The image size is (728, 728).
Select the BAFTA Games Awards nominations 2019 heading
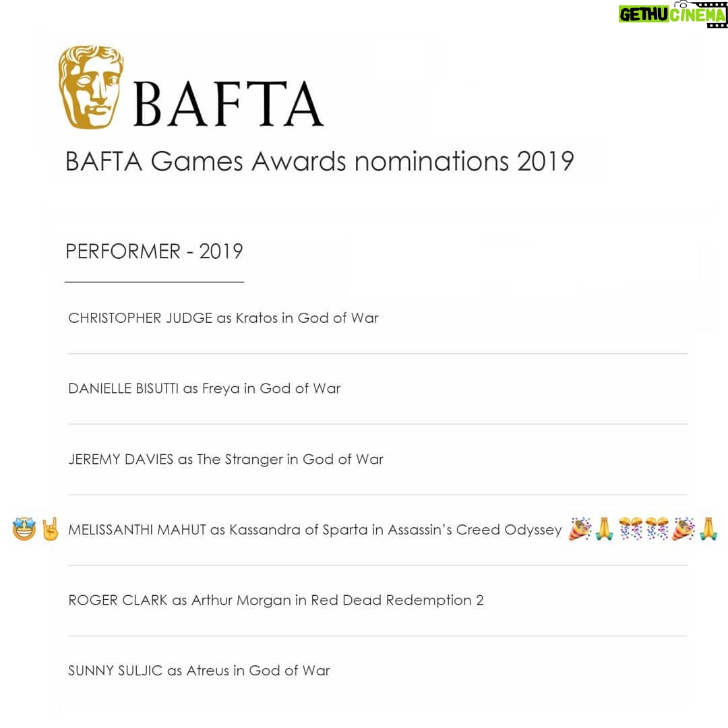320,161
